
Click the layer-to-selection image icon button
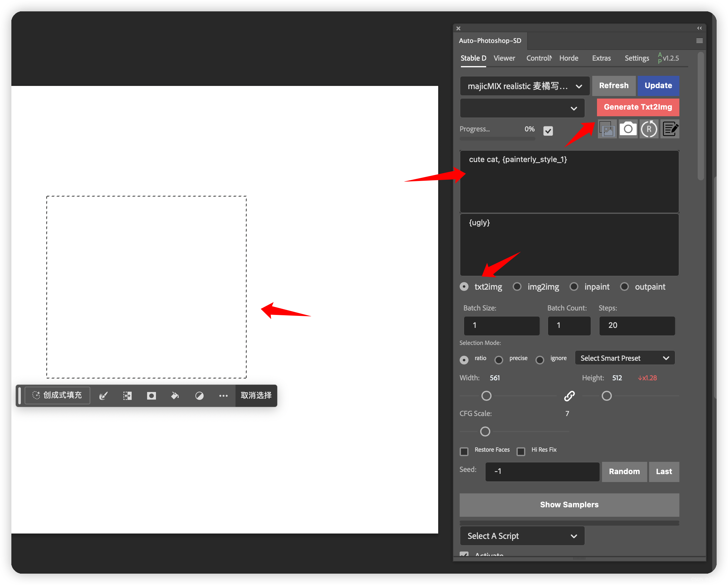pos(607,129)
